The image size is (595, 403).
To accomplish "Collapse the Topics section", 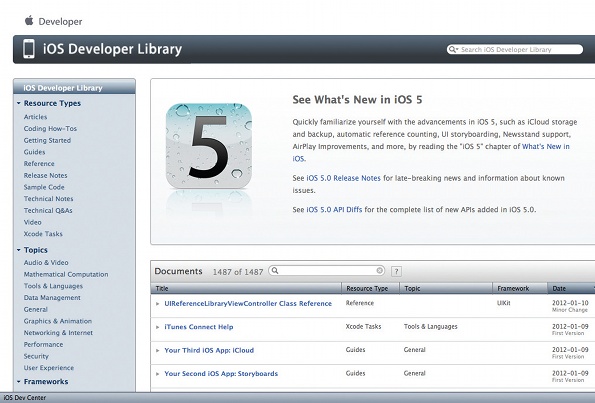I will pyautogui.click(x=19, y=250).
